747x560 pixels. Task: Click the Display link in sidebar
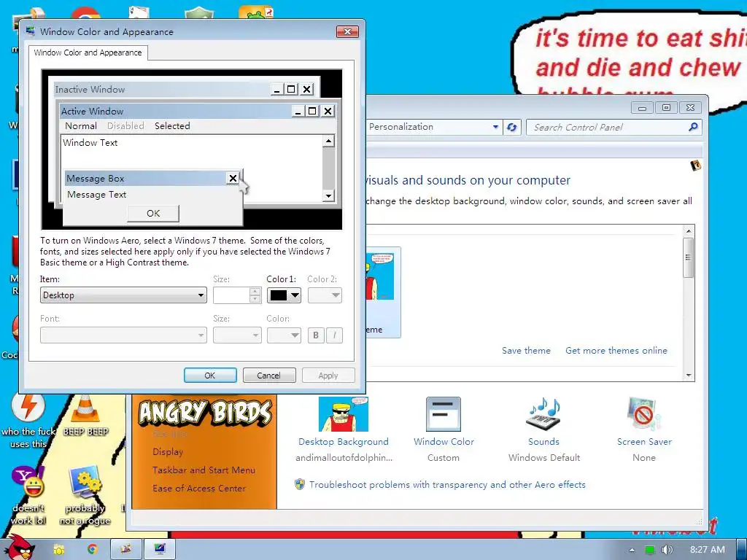tap(168, 451)
